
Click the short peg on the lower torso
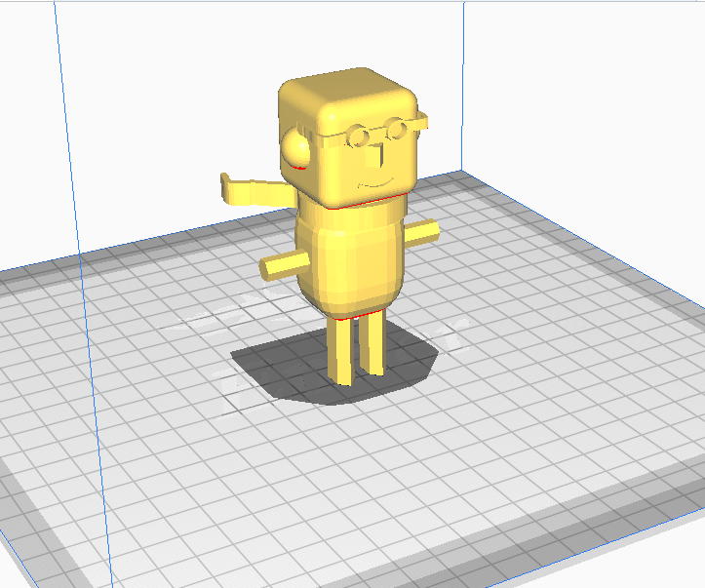click(283, 264)
